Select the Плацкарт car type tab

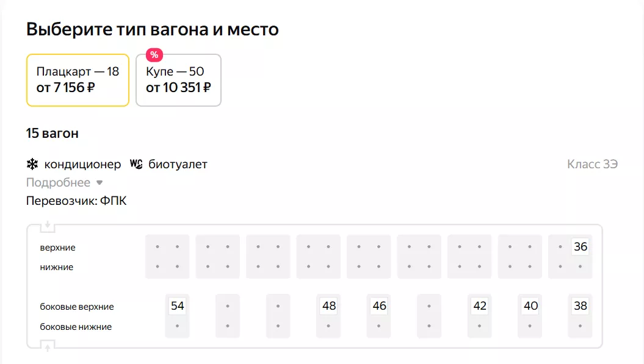[78, 80]
